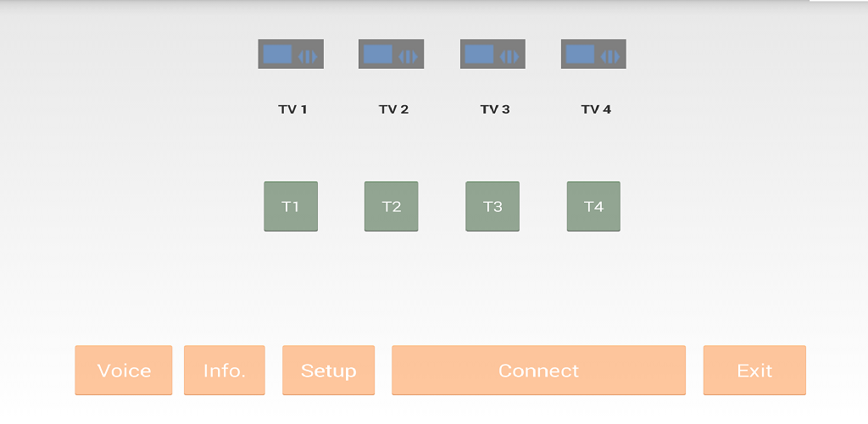Select the TV 2 receiver icon
Viewport: 868px width, 424px height.
pos(391,54)
